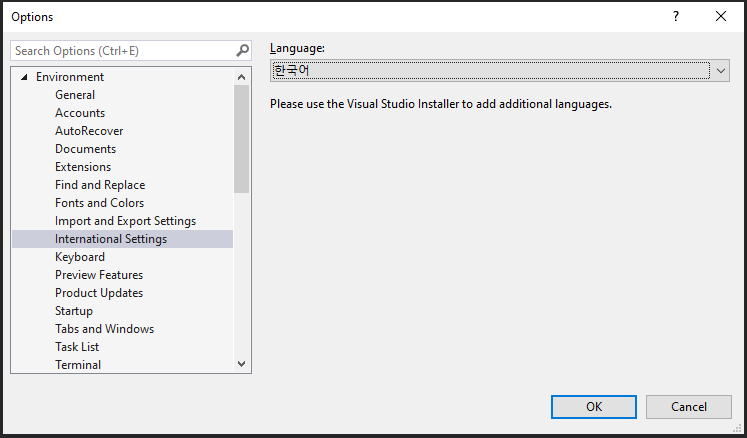Viewport: 747px width, 438px height.
Task: Go to Startup options
Action: click(73, 311)
